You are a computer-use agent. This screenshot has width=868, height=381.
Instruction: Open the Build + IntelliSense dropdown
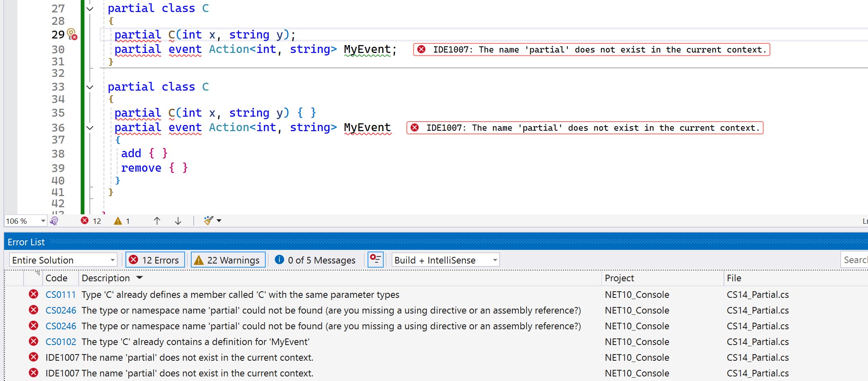(445, 260)
